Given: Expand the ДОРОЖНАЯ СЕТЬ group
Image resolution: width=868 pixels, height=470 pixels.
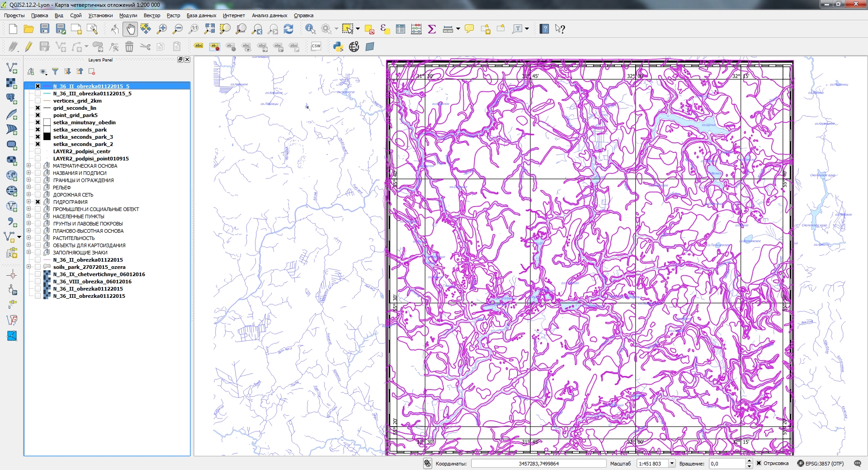Looking at the screenshot, I should (28, 194).
